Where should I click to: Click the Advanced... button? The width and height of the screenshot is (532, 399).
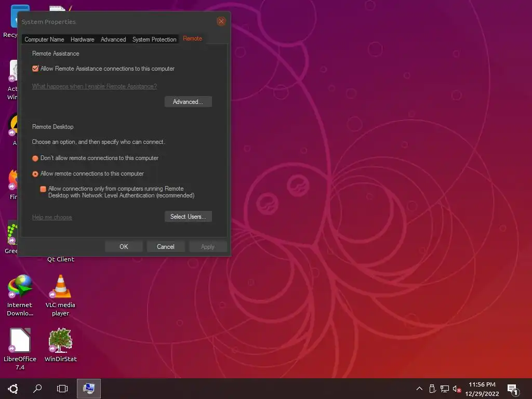tap(188, 102)
